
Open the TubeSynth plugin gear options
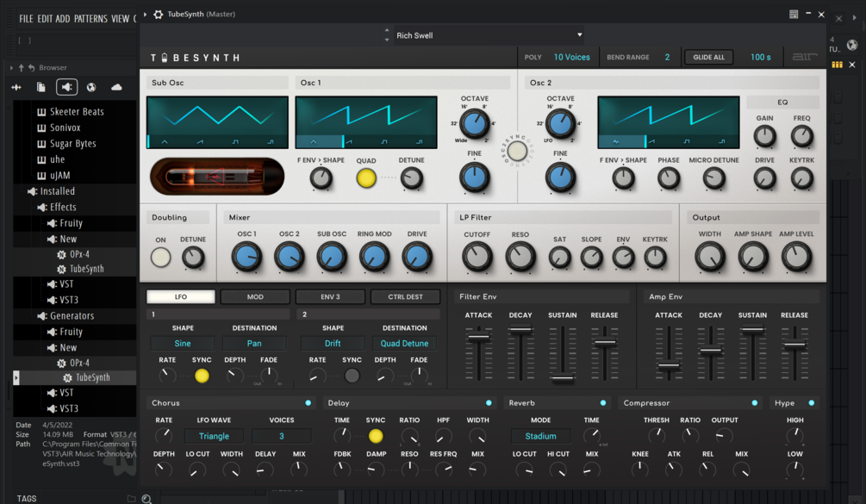158,15
